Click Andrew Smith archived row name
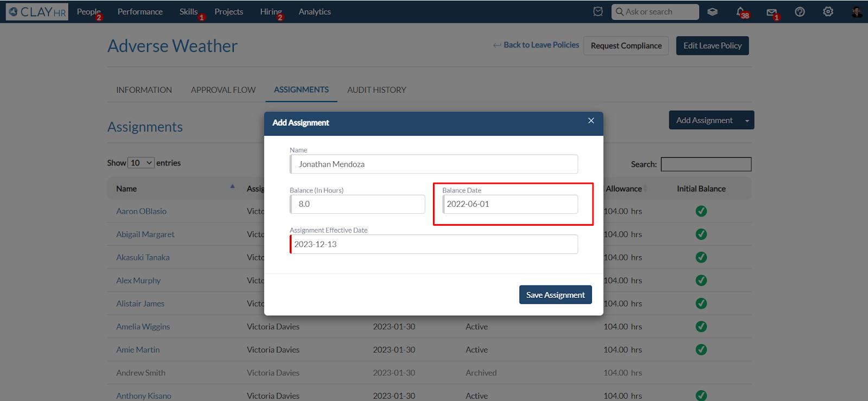This screenshot has height=401, width=868. (x=141, y=373)
